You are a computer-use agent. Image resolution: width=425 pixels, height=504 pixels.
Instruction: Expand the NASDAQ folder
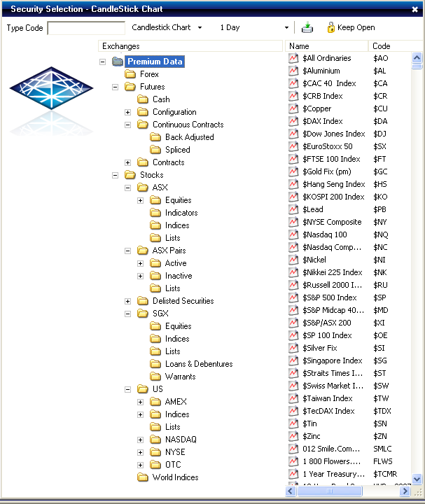(x=140, y=440)
